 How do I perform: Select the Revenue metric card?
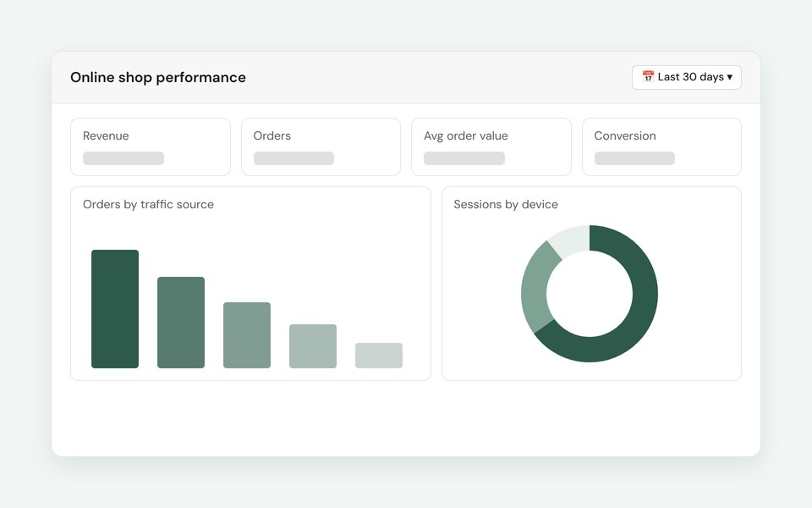pyautogui.click(x=151, y=146)
